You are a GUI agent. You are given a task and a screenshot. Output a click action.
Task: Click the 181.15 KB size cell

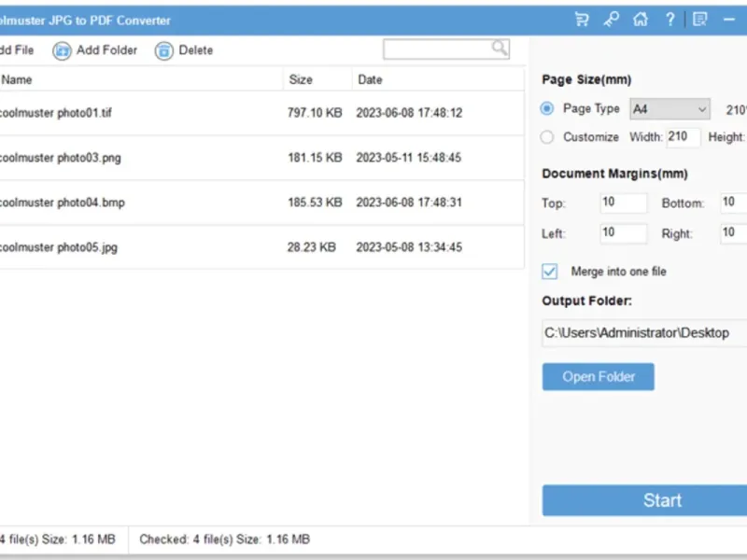(x=315, y=158)
